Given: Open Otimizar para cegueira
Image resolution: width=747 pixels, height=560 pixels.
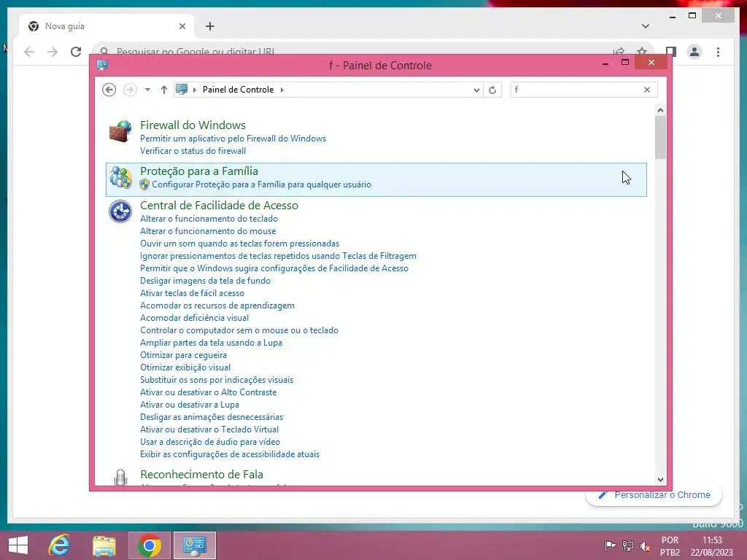Looking at the screenshot, I should click(183, 355).
